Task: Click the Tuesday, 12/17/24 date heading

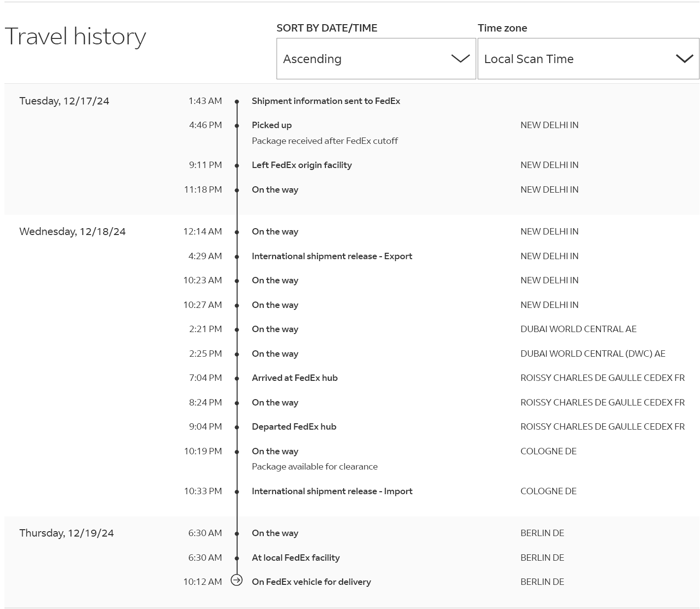Action: point(64,101)
